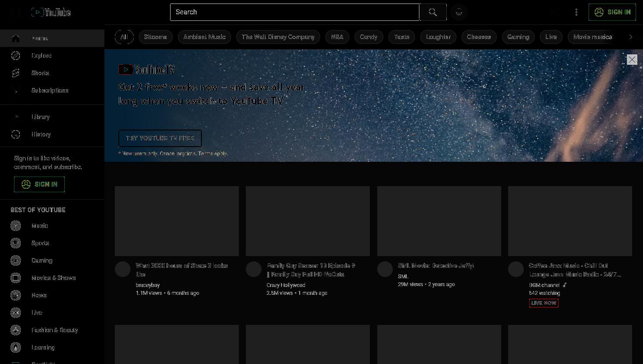Screen dimensions: 643x364
Task: Click the Music icon under Best of YouTube
Action: (16, 226)
